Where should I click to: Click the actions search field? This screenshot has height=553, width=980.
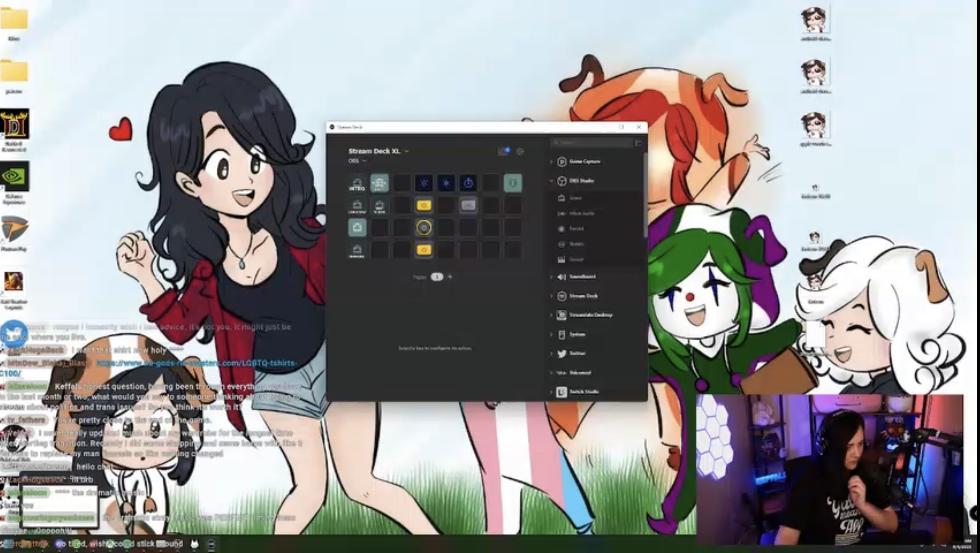[x=592, y=142]
